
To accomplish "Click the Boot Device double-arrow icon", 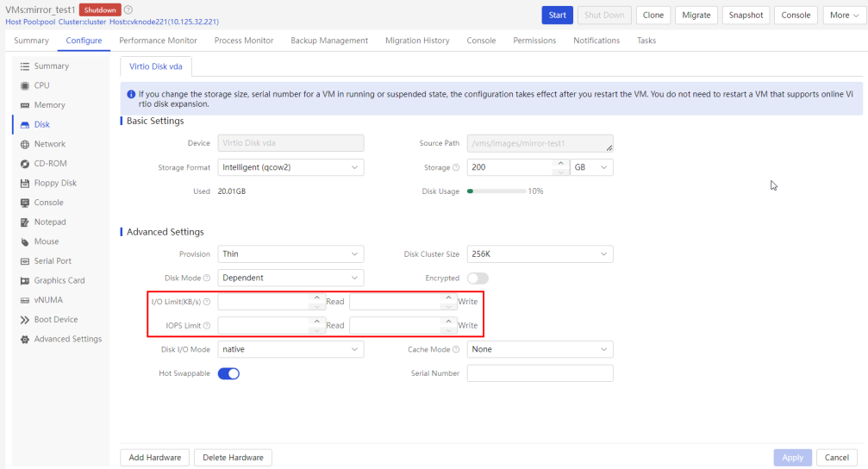I will (25, 320).
